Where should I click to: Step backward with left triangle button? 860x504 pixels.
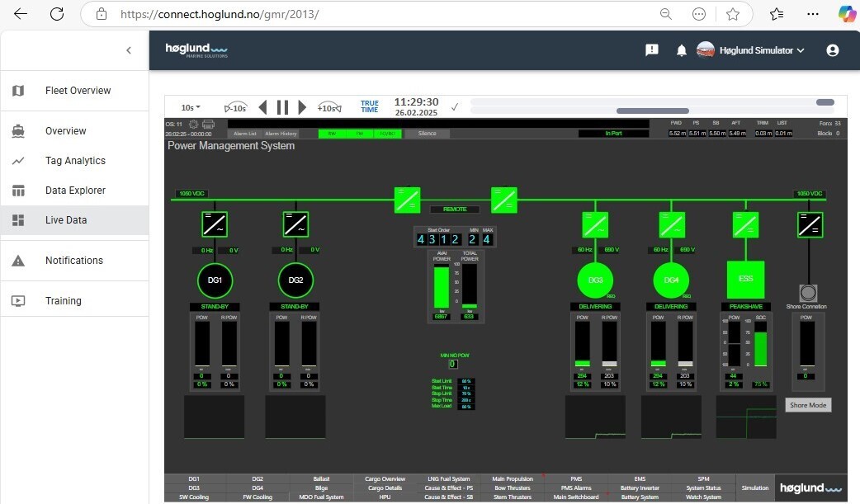262,107
